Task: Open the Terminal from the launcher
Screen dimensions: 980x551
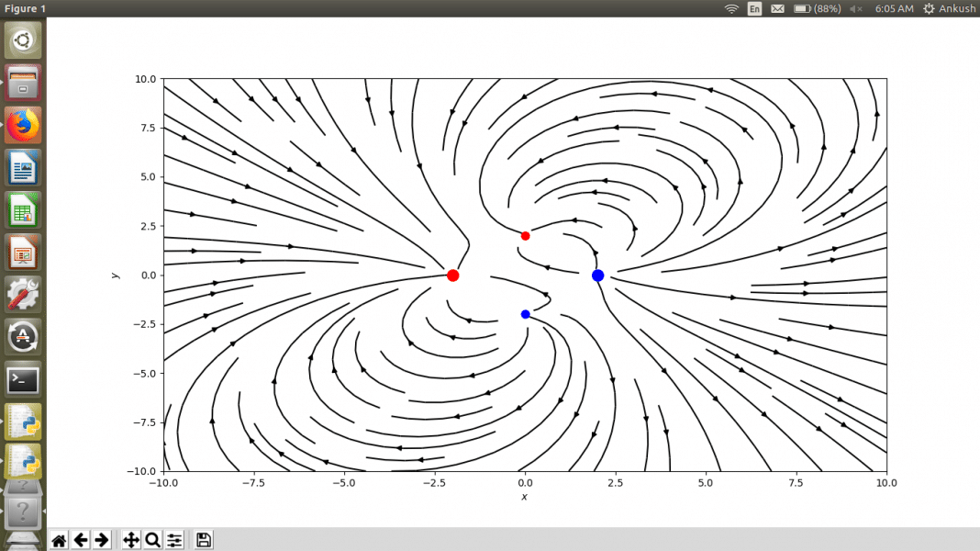Action: point(23,379)
